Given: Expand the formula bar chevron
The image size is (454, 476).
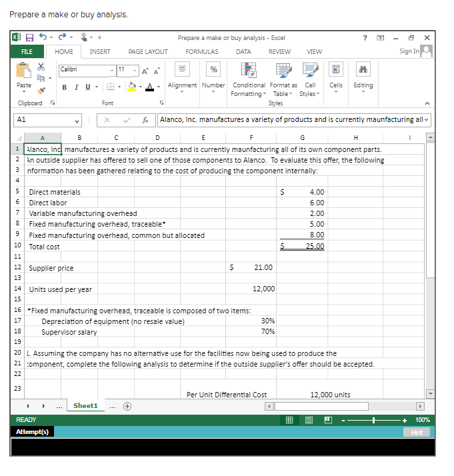Looking at the screenshot, I should click(x=427, y=119).
